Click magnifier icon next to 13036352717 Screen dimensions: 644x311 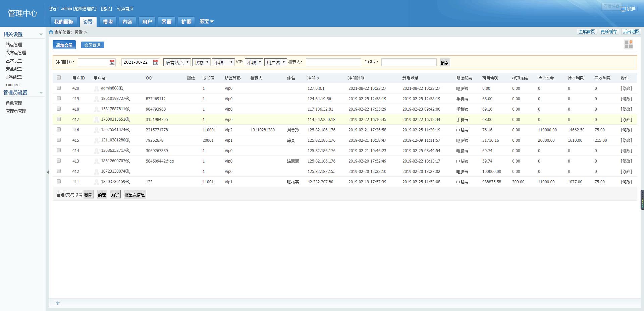pyautogui.click(x=128, y=151)
